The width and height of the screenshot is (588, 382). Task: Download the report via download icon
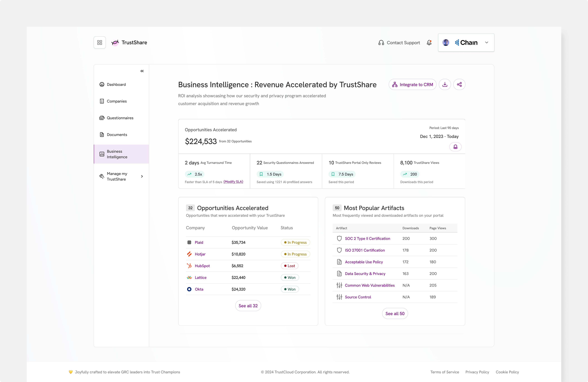pyautogui.click(x=445, y=85)
